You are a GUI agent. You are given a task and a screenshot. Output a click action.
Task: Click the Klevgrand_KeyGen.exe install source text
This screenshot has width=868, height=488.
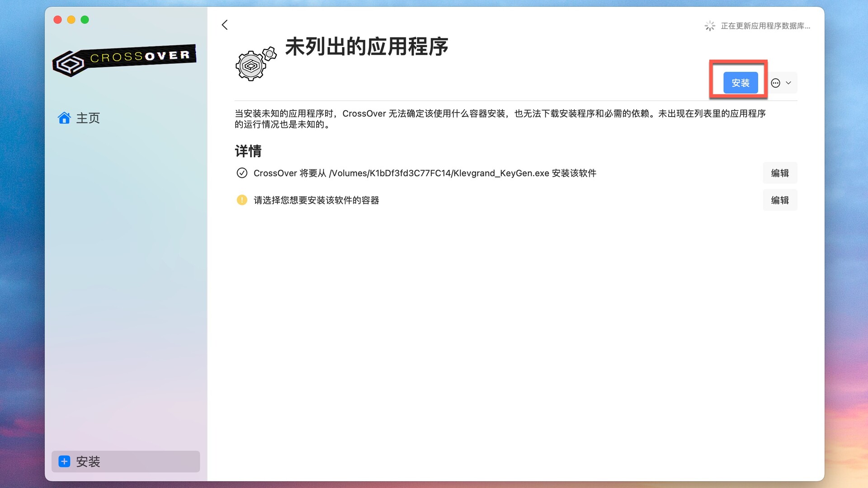pyautogui.click(x=425, y=173)
